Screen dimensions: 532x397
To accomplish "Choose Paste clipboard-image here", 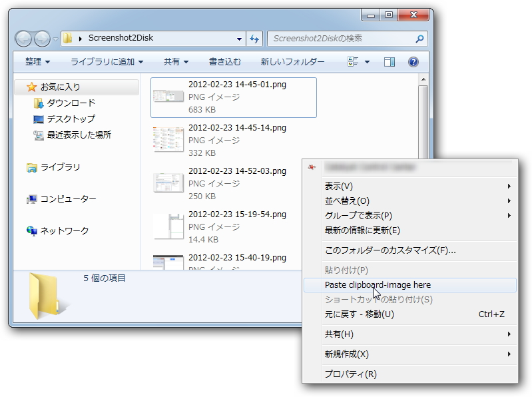I will point(410,285).
